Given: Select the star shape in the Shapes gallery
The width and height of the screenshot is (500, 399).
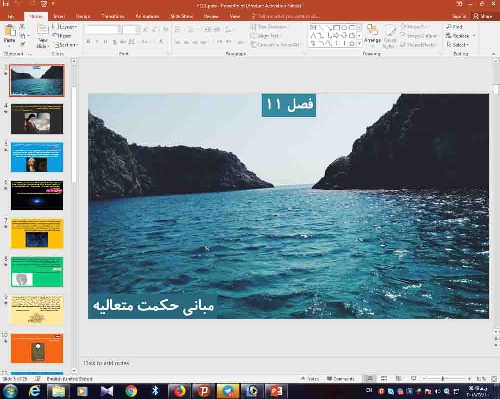Looking at the screenshot, I should click(351, 43).
